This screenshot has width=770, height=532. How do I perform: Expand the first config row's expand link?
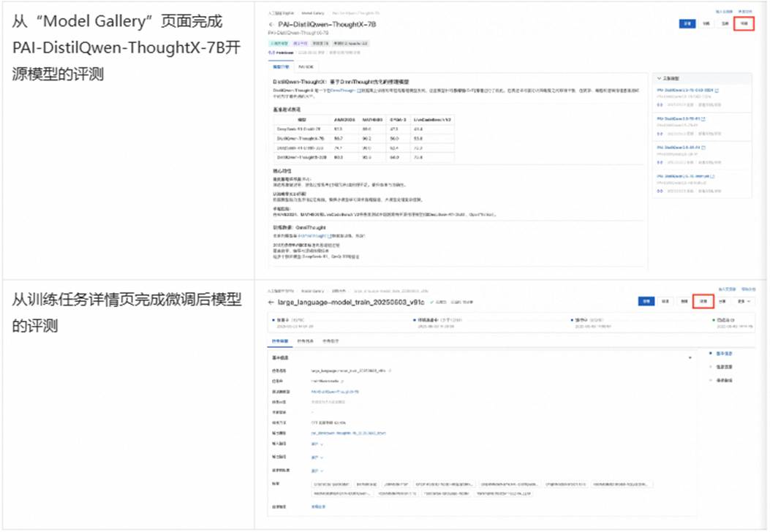[x=317, y=444]
